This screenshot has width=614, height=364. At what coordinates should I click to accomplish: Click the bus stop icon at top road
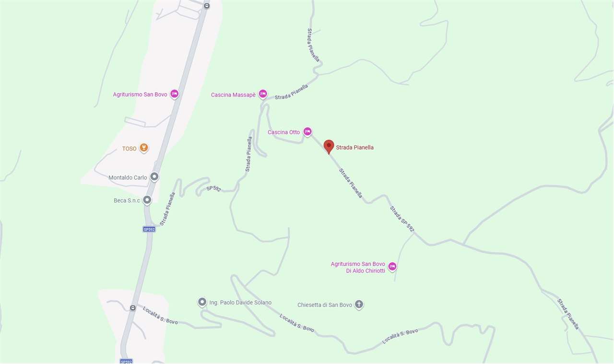point(207,6)
